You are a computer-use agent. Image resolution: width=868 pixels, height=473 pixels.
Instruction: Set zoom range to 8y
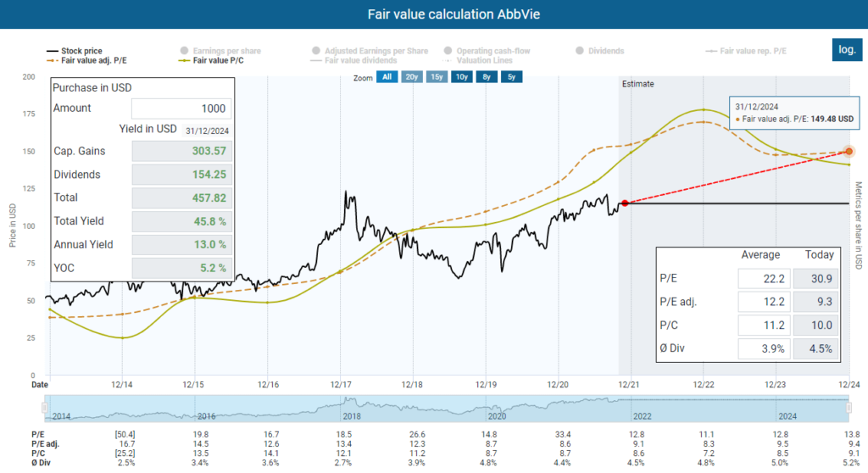[487, 77]
